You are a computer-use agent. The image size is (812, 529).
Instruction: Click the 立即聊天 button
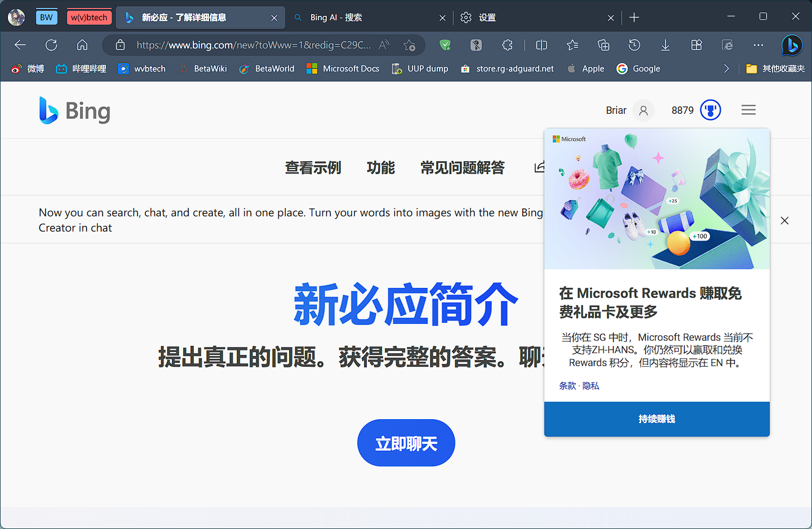(406, 443)
